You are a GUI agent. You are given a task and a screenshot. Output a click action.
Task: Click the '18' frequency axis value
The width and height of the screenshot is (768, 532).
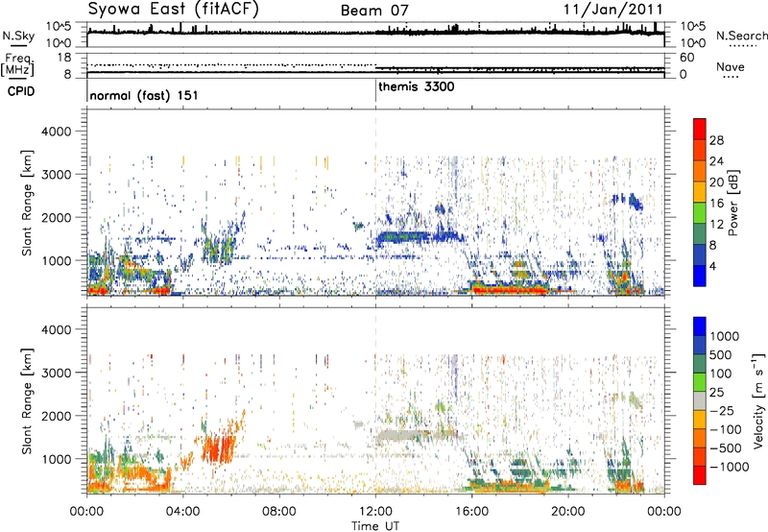click(x=64, y=58)
